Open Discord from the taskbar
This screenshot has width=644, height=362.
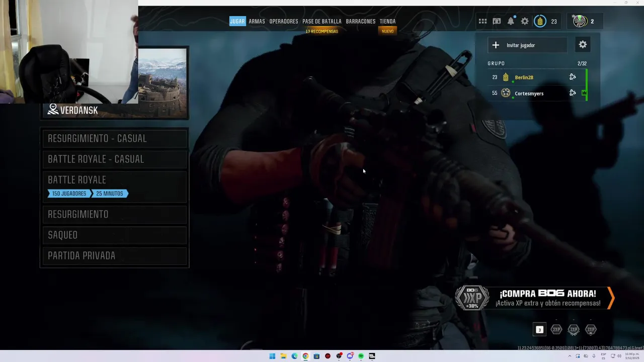click(x=350, y=356)
